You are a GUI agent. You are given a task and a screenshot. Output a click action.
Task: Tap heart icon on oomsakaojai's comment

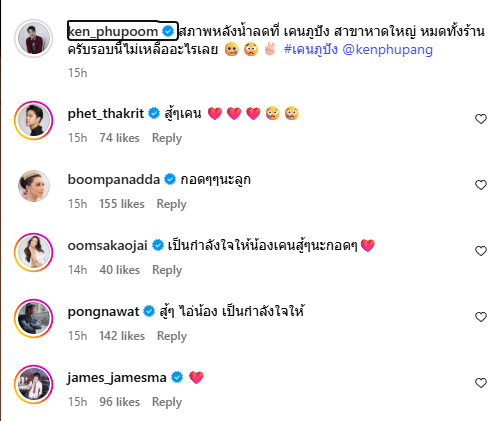[481, 251]
